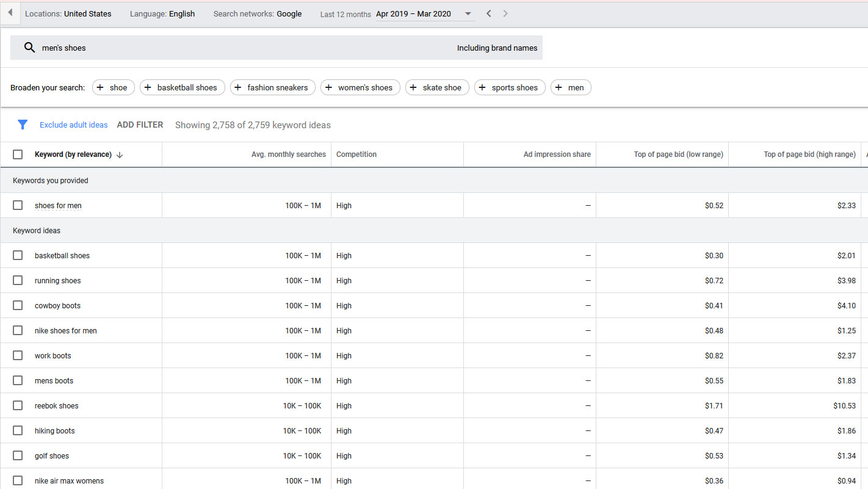Viewport: 868px width, 489px height.
Task: Go to previous date period
Action: tap(489, 13)
